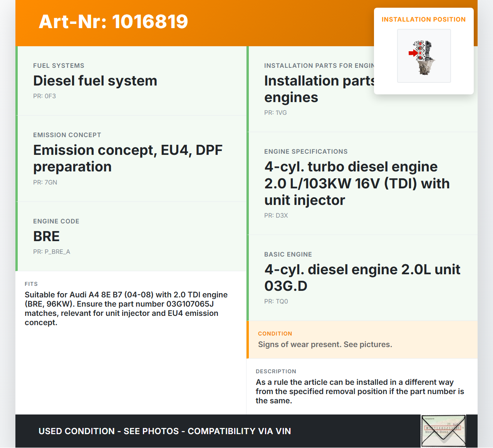Image resolution: width=493 pixels, height=448 pixels.
Task: Click the installation rule description paragraph
Action: (360, 392)
